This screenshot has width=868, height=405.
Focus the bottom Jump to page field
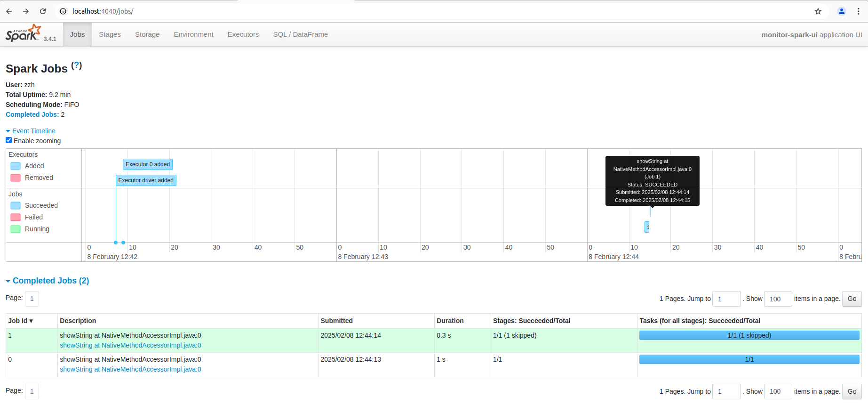tap(726, 391)
